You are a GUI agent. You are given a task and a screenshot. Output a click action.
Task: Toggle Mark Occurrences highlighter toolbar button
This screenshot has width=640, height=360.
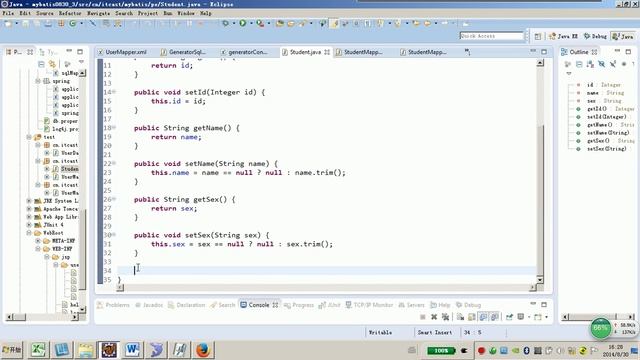tap(335, 23)
